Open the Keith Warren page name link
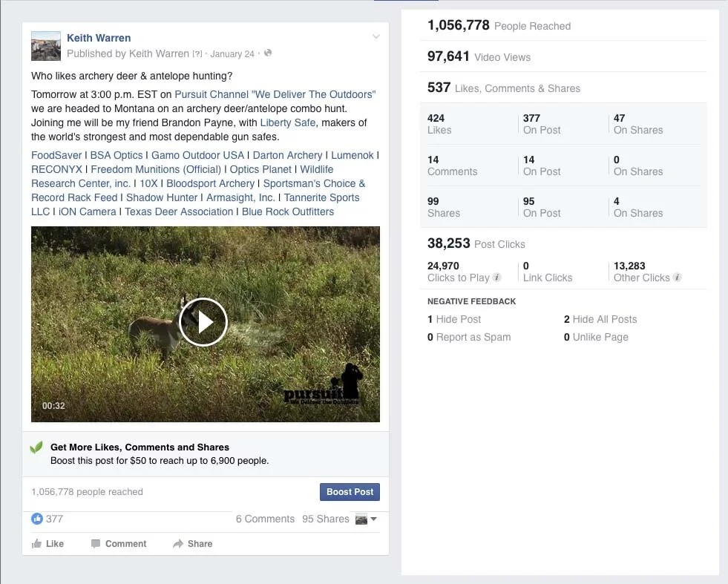The height and width of the screenshot is (584, 728). click(99, 38)
